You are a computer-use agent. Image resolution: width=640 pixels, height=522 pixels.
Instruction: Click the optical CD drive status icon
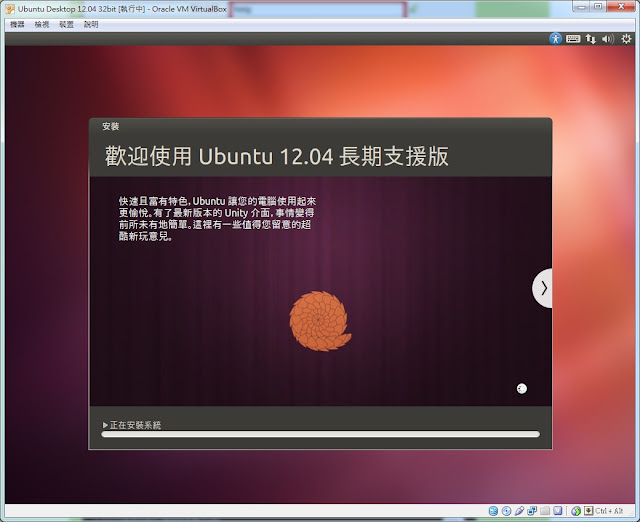point(506,511)
